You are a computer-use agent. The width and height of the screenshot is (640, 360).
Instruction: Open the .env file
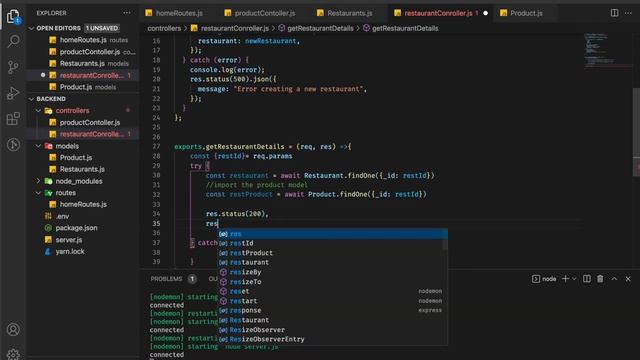pos(83,216)
